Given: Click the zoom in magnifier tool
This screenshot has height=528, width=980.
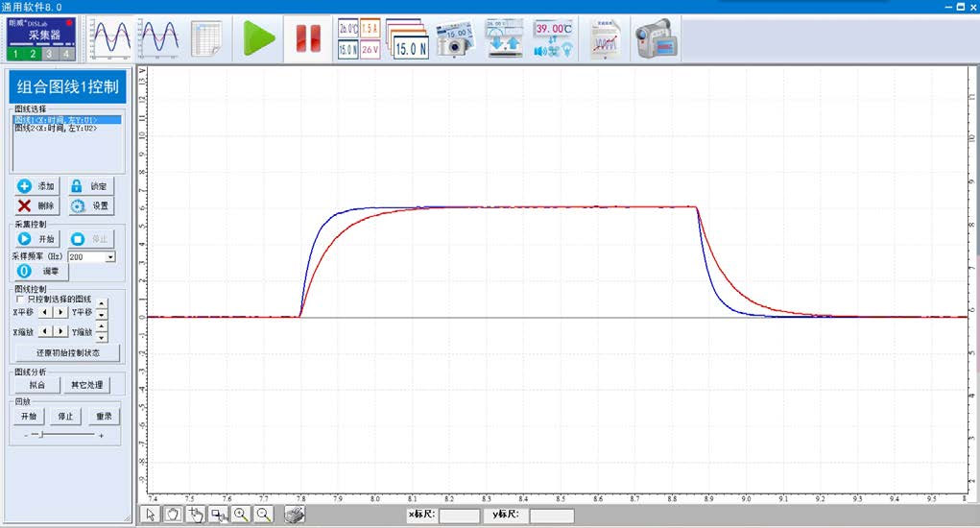Looking at the screenshot, I should point(241,515).
